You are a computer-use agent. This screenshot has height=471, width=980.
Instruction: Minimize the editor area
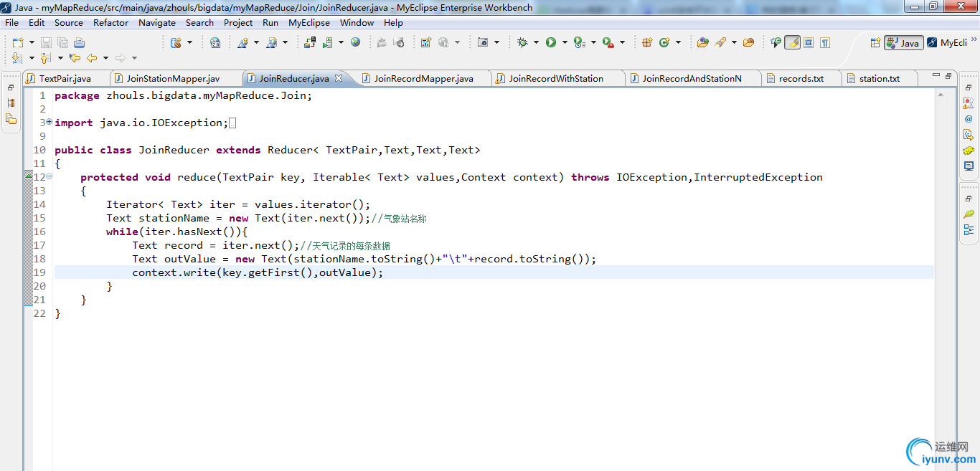[x=936, y=75]
